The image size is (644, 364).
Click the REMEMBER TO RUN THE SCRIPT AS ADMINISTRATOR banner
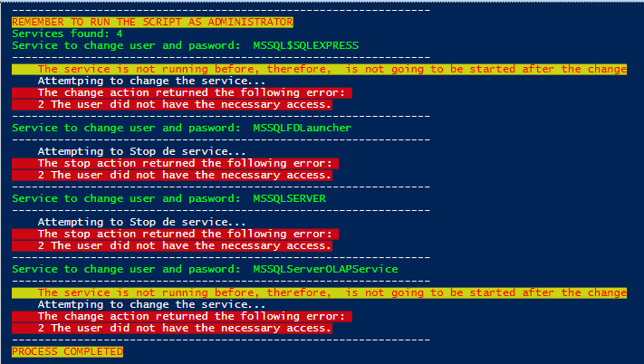click(152, 22)
